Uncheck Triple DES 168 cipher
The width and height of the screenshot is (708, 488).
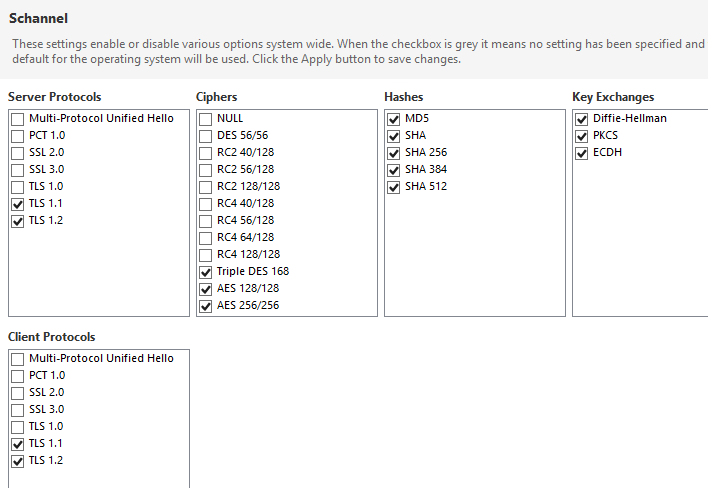(x=206, y=272)
